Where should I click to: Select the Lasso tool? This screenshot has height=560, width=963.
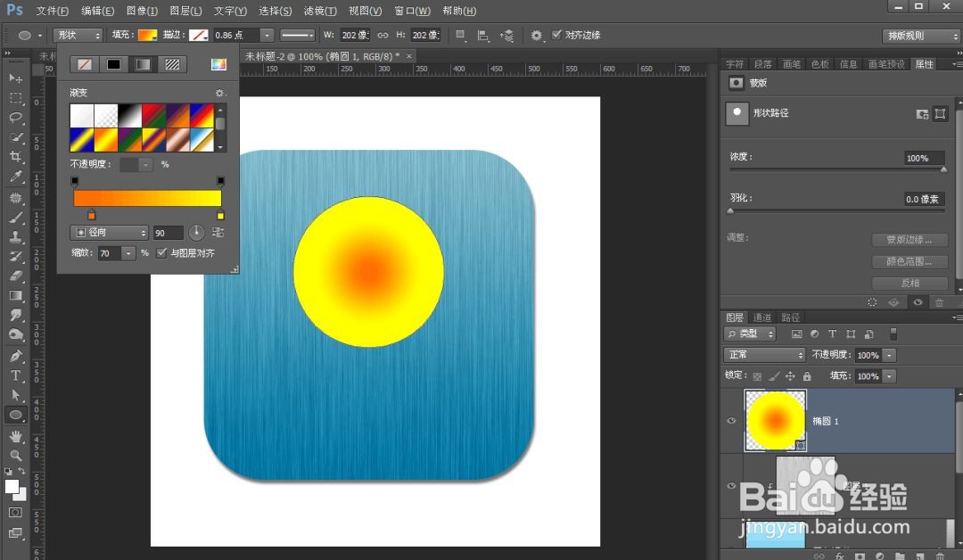coord(16,118)
